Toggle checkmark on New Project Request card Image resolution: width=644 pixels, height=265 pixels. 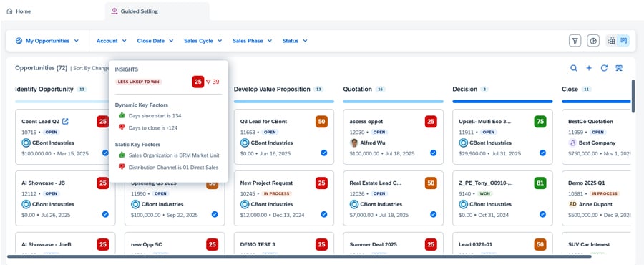324,214
